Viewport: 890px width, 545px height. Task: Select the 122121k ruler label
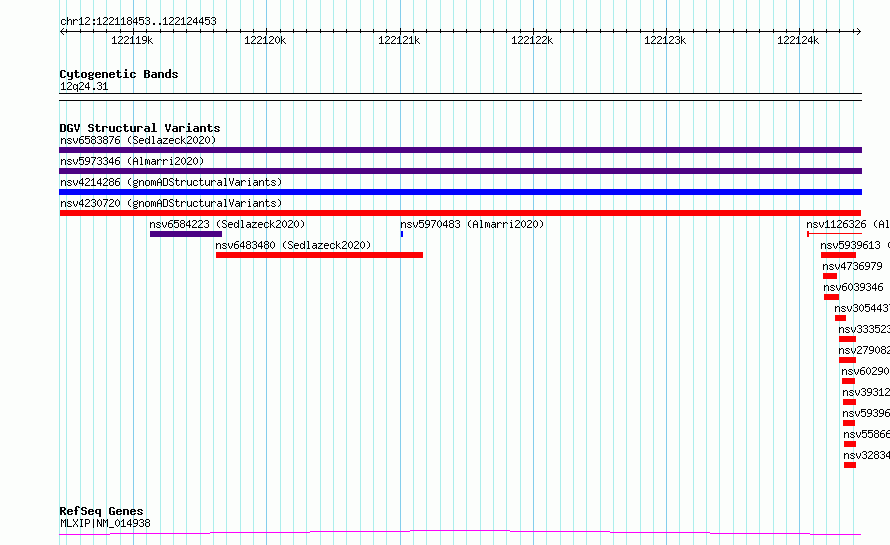point(399,40)
